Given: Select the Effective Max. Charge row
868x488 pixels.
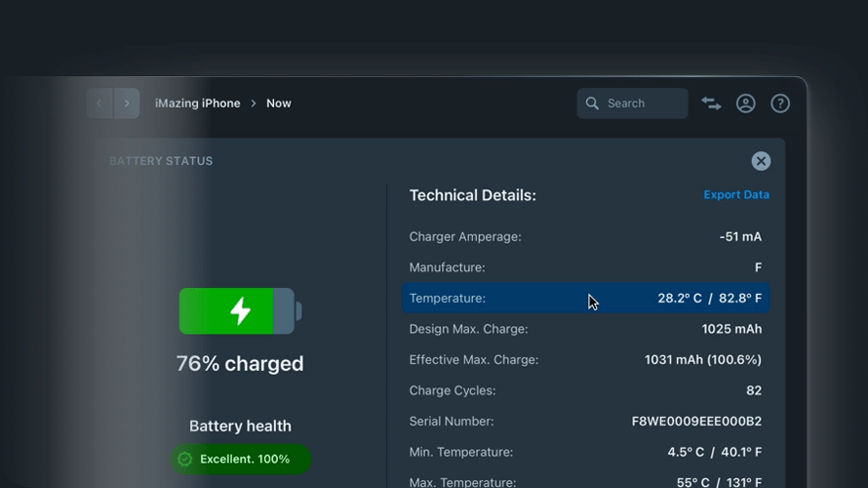Looking at the screenshot, I should [585, 360].
